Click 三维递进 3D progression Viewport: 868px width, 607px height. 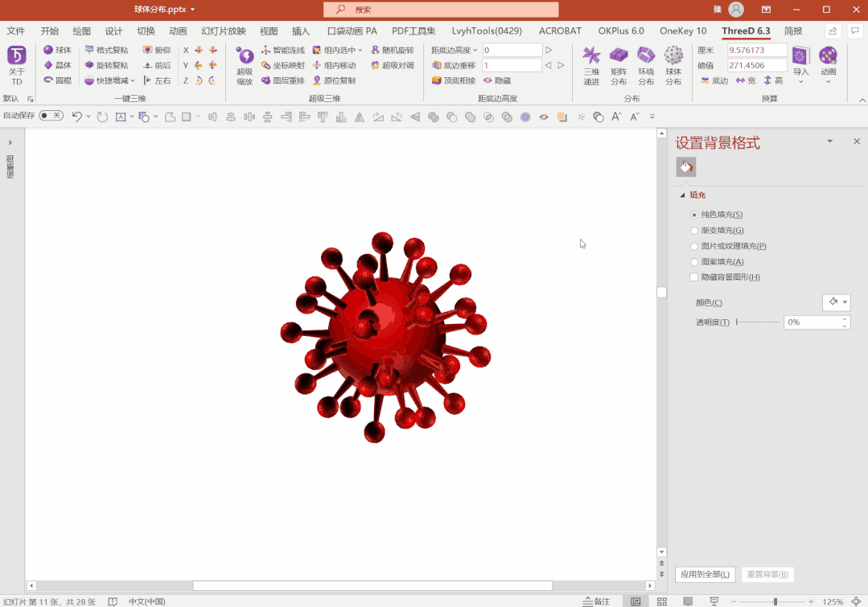coord(591,66)
